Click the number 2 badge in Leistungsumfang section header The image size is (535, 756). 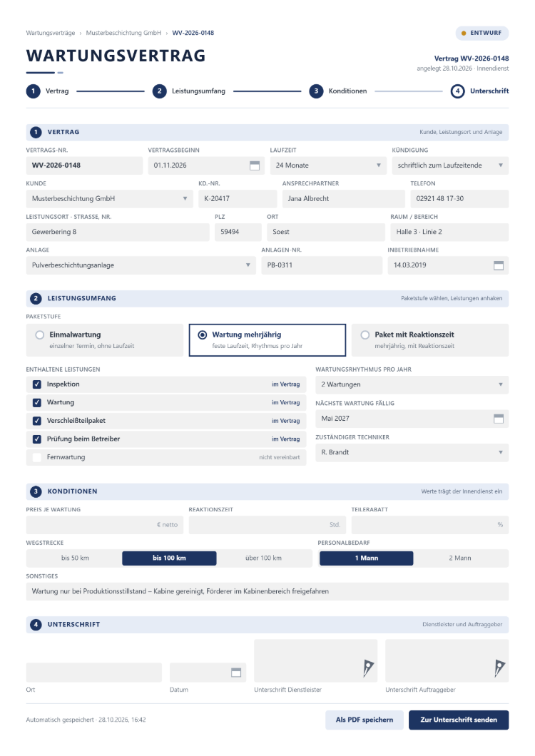point(36,298)
